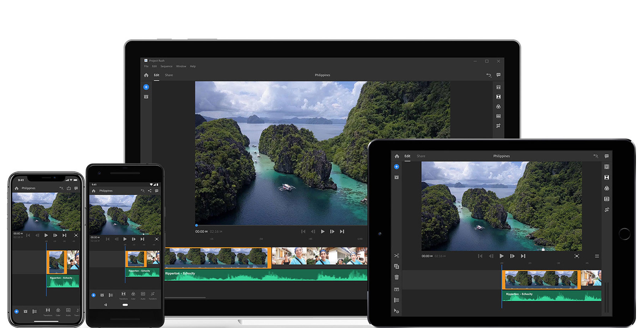This screenshot has height=328, width=644.
Task: Open the Transform panel on the Android phone
Action: [153, 295]
